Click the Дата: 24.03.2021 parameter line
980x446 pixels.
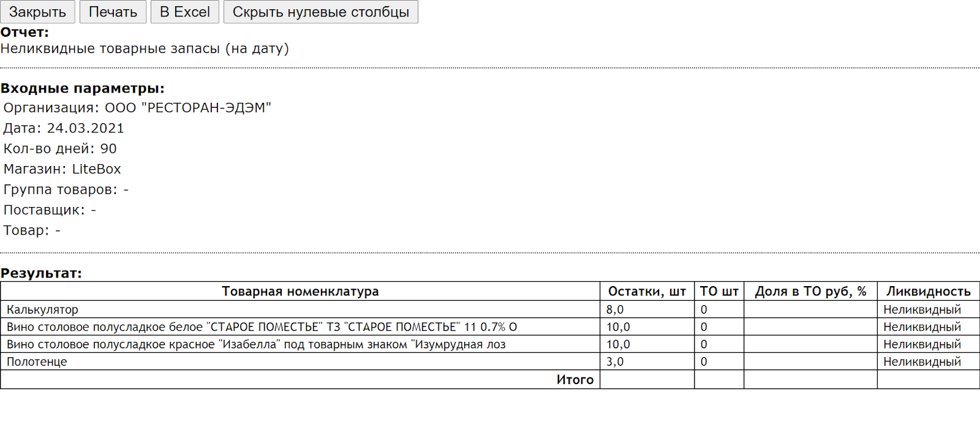coord(64,128)
